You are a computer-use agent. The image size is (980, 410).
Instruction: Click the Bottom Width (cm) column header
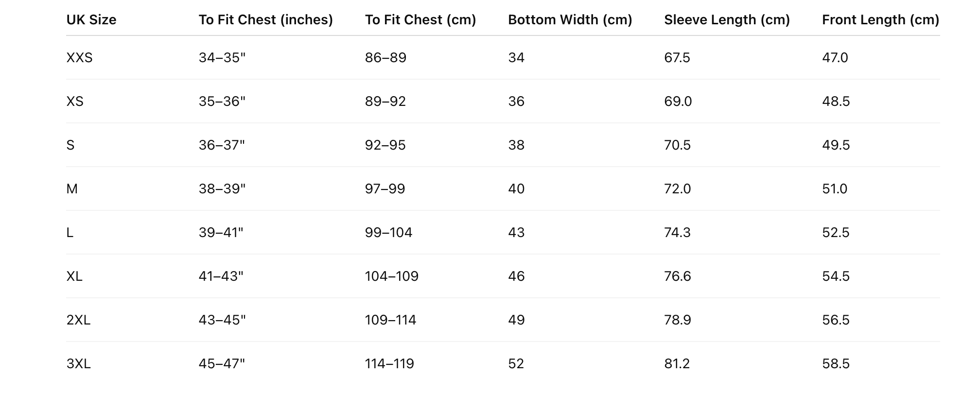point(570,20)
